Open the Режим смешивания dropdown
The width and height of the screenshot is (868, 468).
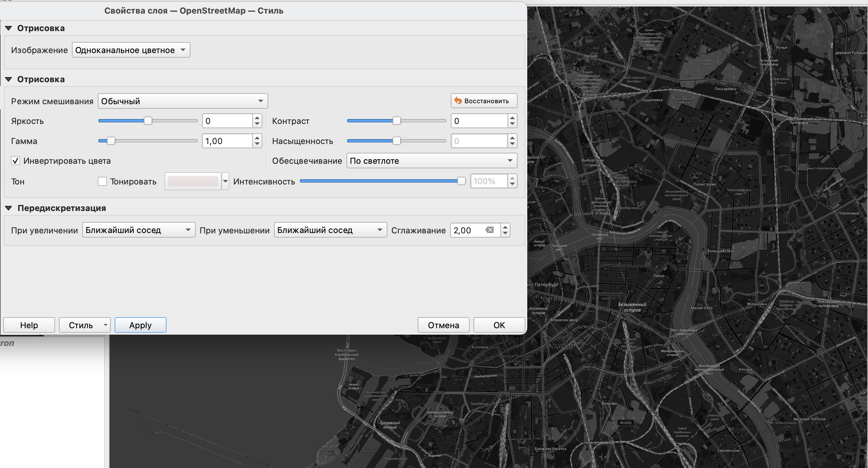point(183,101)
